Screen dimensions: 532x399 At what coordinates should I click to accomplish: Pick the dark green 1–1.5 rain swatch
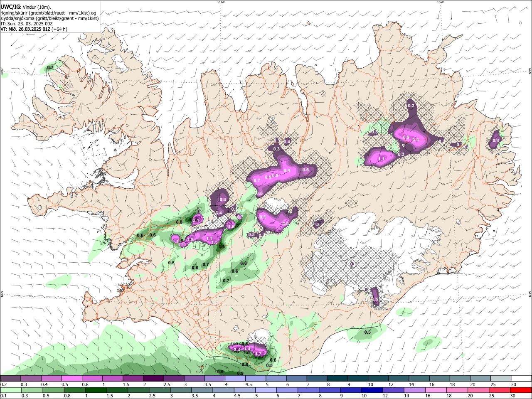click(x=96, y=390)
